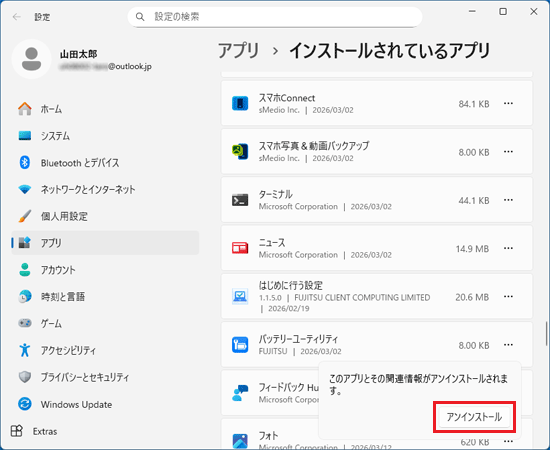Open Windows Update in sidebar
The height and width of the screenshot is (450, 550).
click(x=105, y=404)
